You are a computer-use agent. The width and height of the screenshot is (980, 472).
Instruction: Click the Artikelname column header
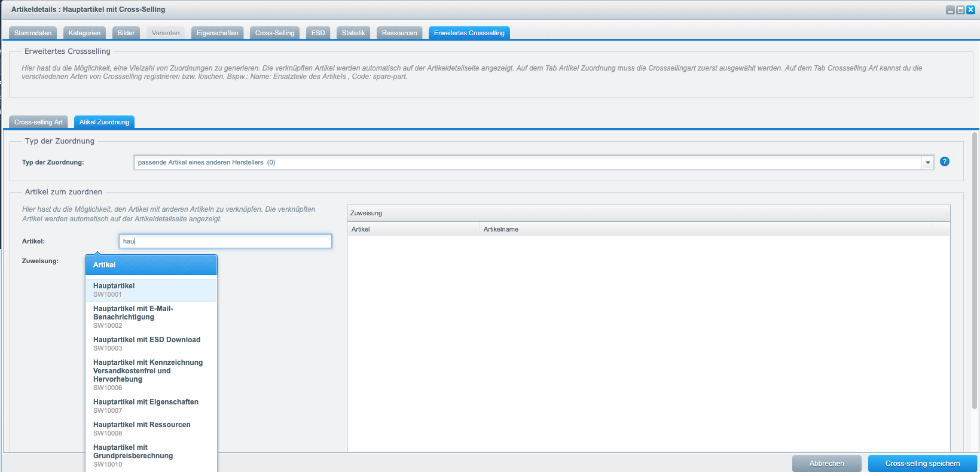(706, 229)
